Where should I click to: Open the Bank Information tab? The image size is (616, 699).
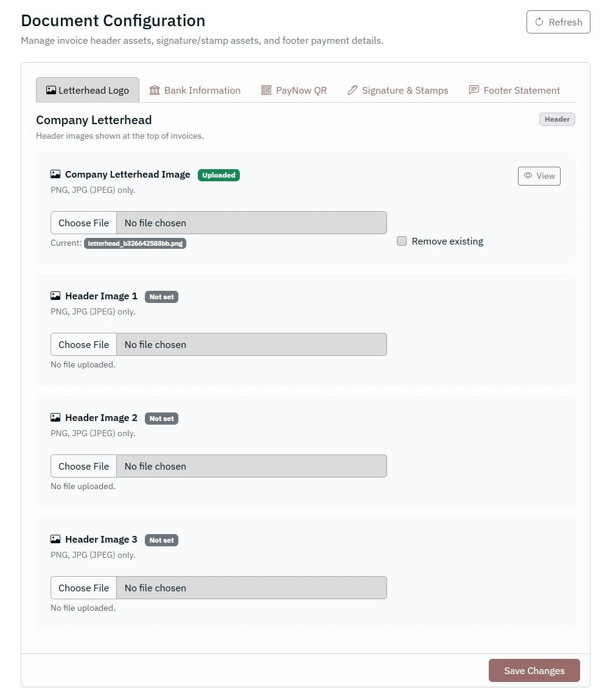point(202,90)
